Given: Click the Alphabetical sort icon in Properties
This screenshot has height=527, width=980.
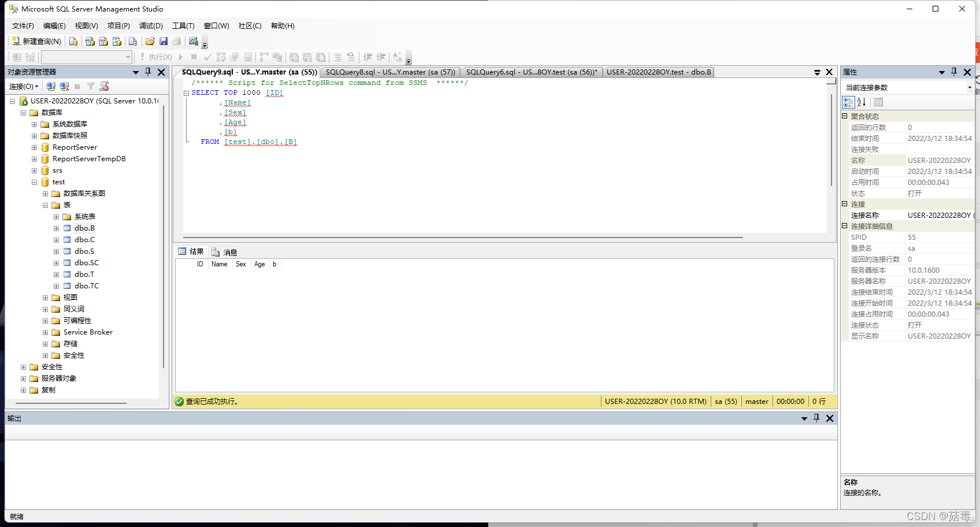Looking at the screenshot, I should click(x=862, y=102).
